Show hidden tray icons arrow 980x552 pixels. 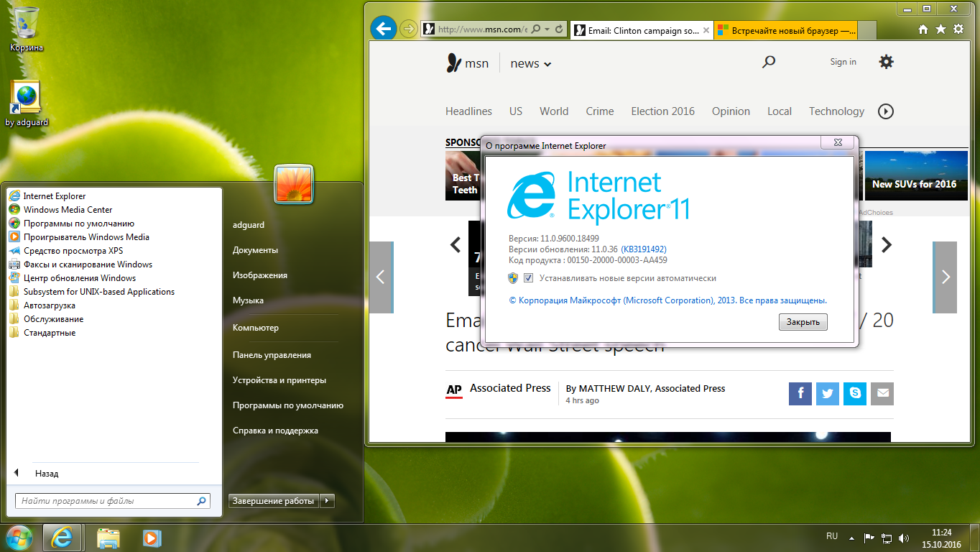[x=852, y=537]
